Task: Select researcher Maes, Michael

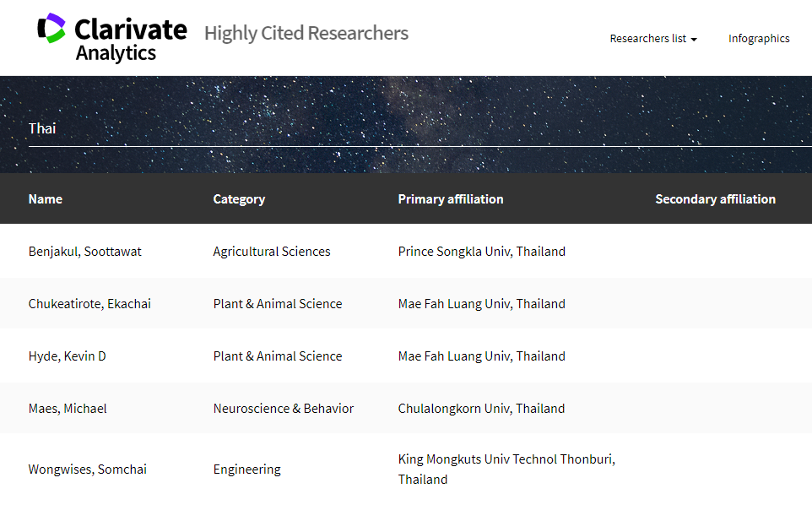Action: click(x=68, y=409)
